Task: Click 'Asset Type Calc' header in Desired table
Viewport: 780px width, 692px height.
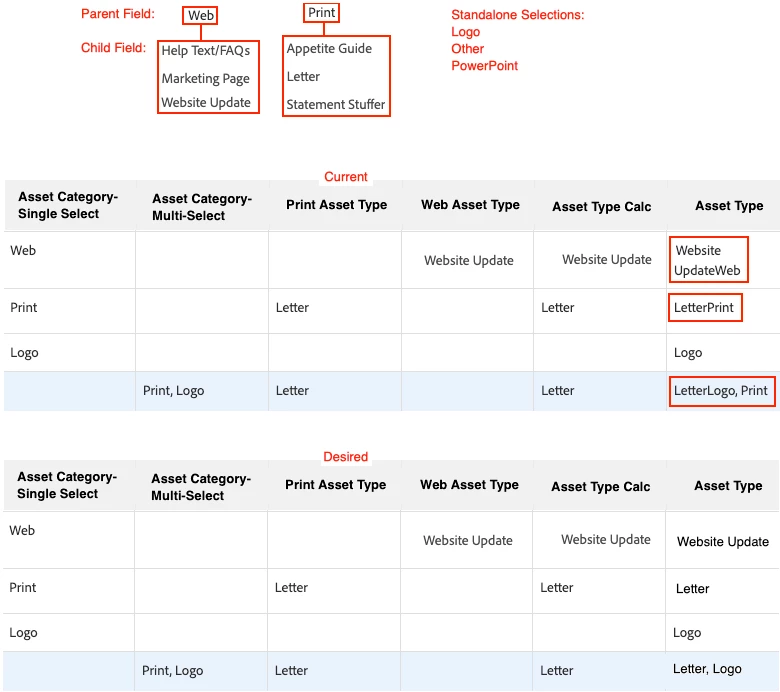Action: 600,487
